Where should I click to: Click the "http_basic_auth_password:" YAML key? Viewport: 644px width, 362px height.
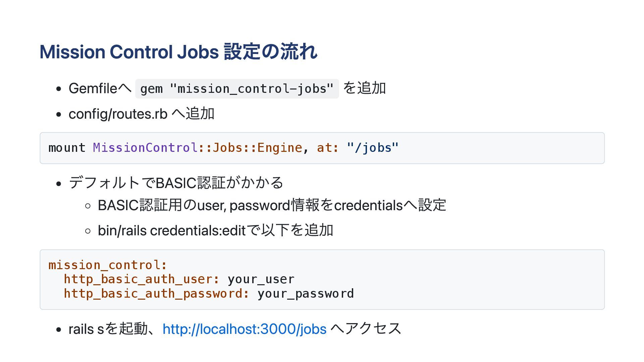click(156, 294)
